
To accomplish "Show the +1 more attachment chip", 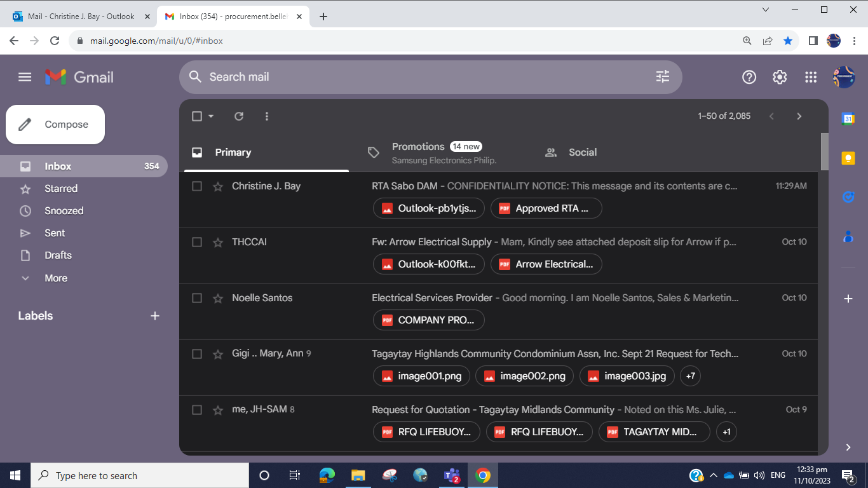I will pos(726,432).
